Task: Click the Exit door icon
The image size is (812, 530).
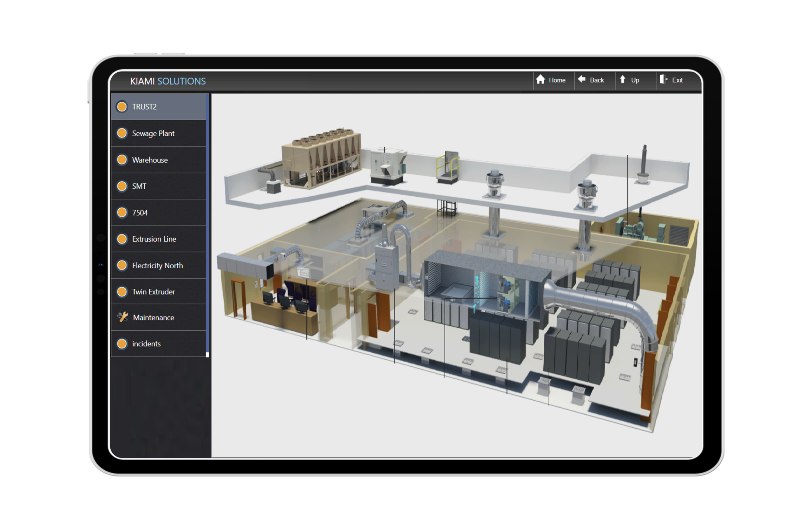Action: coord(663,80)
